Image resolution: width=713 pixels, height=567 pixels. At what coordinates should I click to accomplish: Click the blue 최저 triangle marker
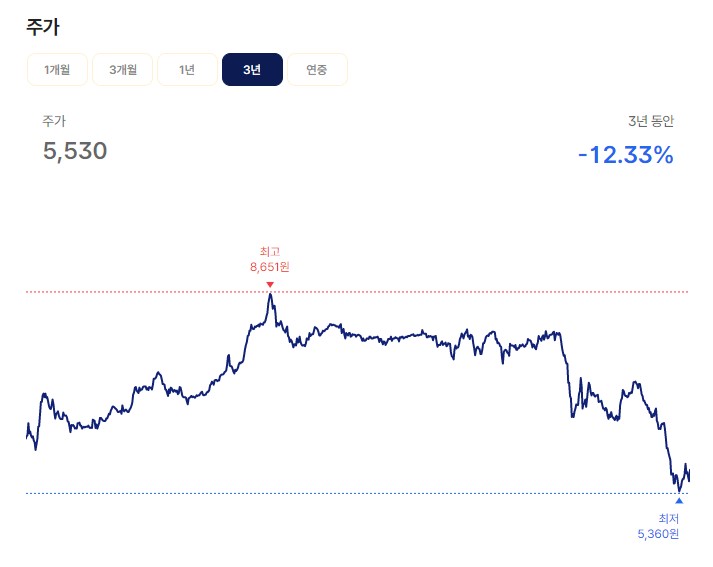pyautogui.click(x=679, y=501)
